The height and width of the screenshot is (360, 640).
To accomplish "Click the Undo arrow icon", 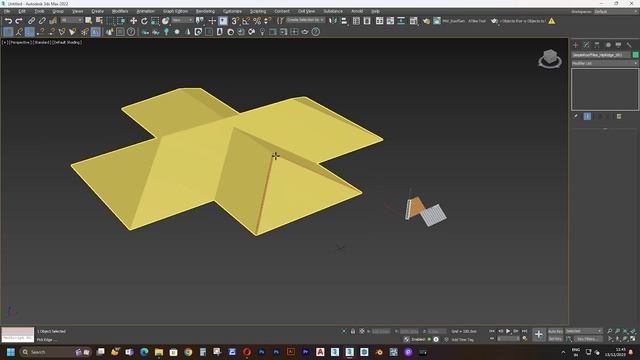I will click(8, 21).
